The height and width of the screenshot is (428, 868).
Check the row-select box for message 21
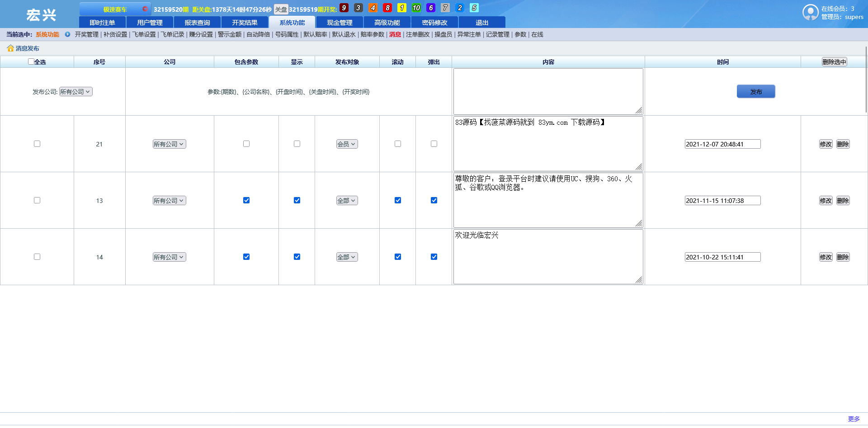37,144
